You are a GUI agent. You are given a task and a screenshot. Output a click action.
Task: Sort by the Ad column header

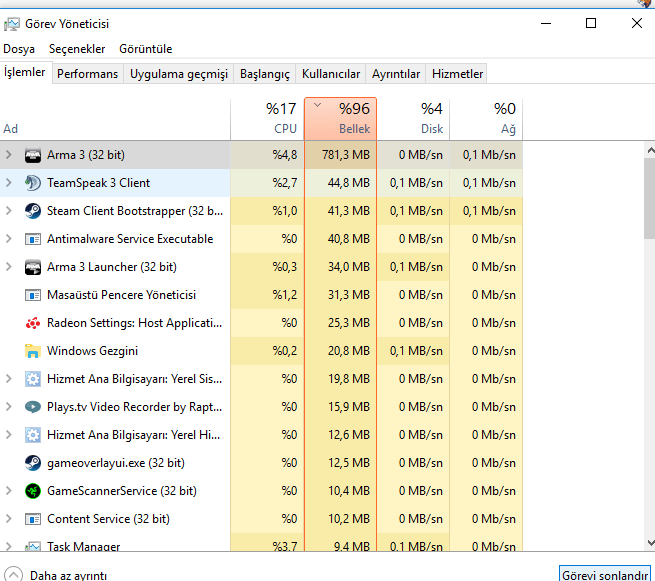115,119
